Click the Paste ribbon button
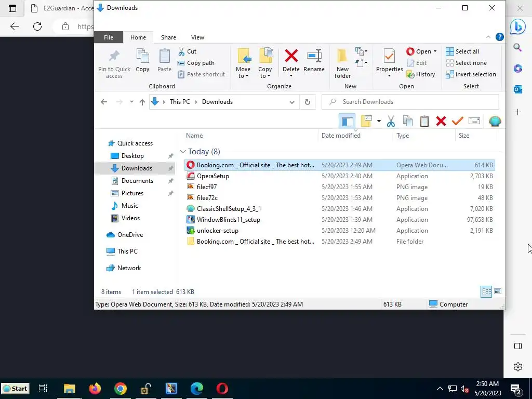 click(x=164, y=60)
